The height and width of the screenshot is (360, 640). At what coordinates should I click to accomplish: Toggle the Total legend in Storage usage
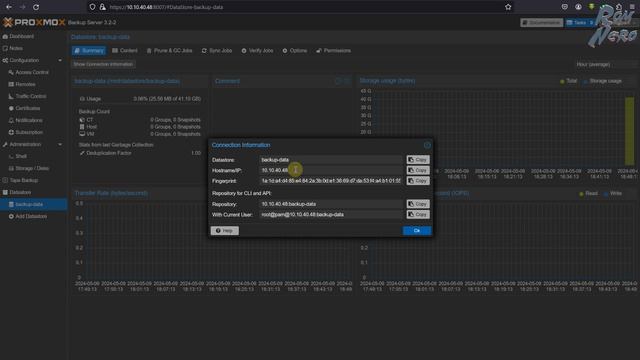point(568,81)
